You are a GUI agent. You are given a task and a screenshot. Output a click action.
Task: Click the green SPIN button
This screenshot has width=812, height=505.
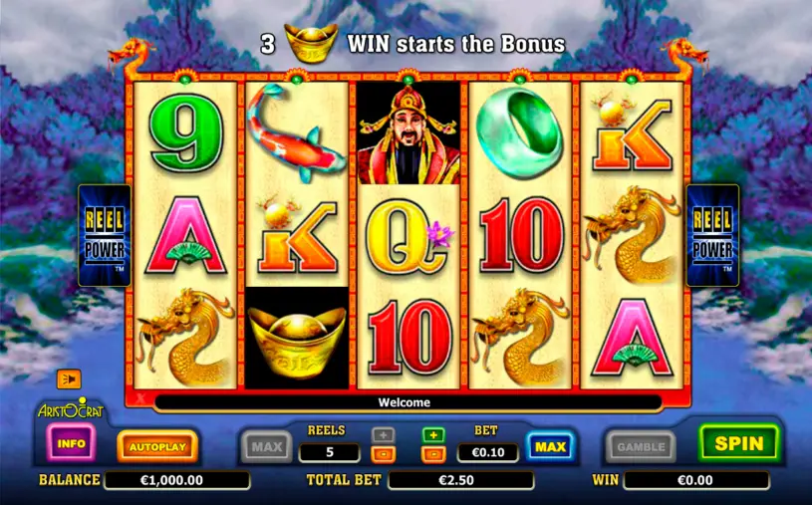739,443
